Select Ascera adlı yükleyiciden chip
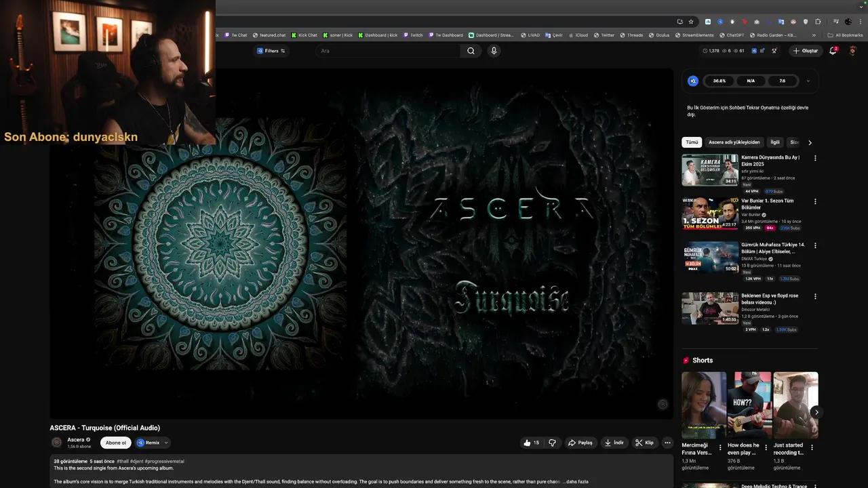This screenshot has height=488, width=868. coord(734,142)
